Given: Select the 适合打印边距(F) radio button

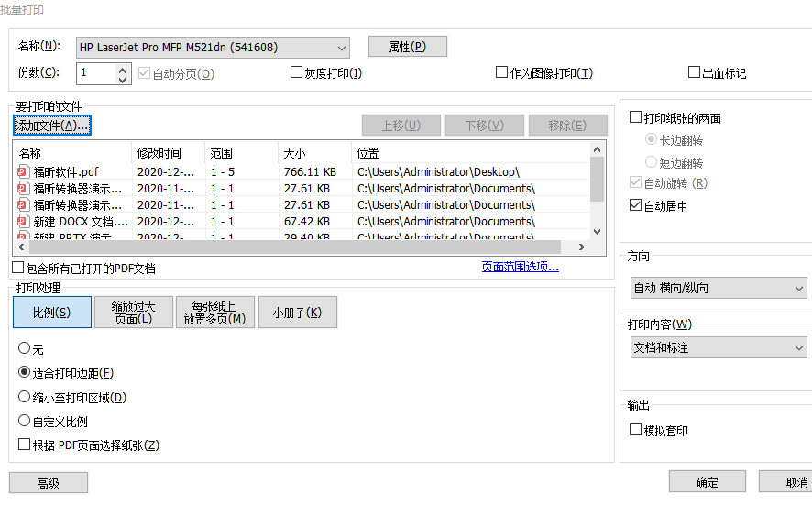Looking at the screenshot, I should 24,372.
